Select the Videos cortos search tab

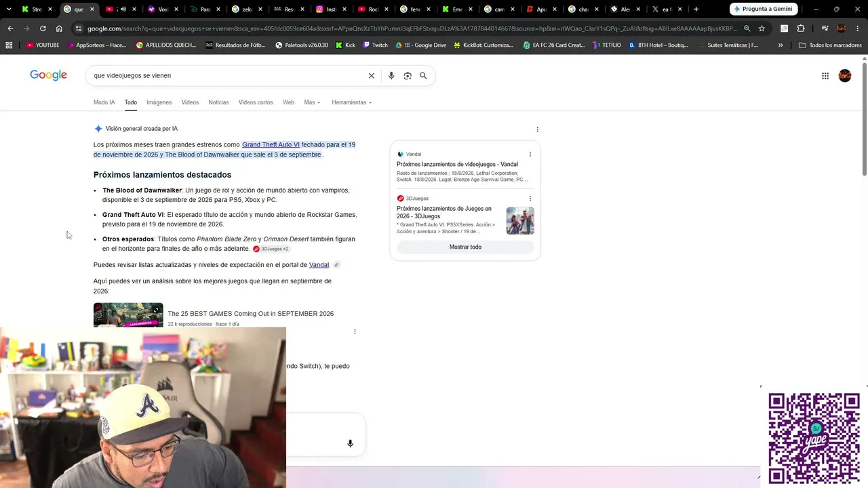(x=256, y=102)
